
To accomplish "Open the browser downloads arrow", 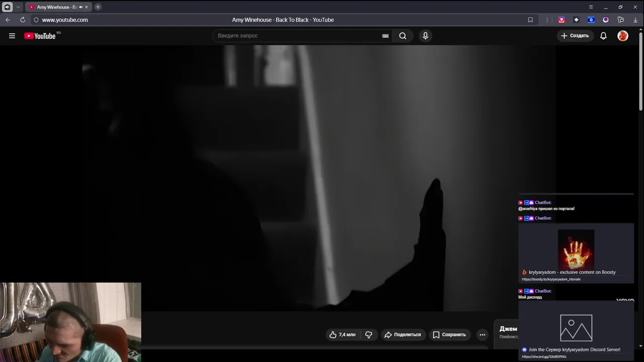I will 635,20.
